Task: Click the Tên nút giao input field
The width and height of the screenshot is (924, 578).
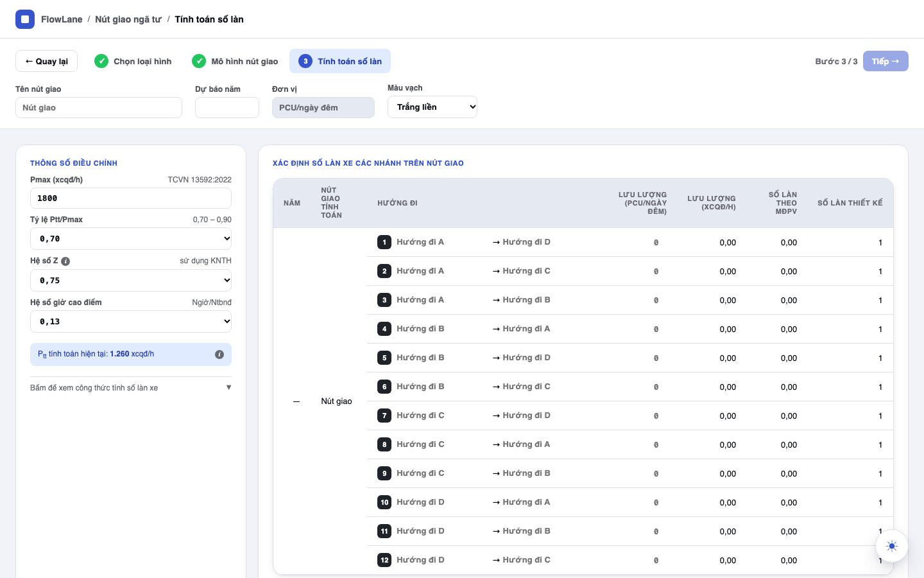Action: (x=99, y=108)
